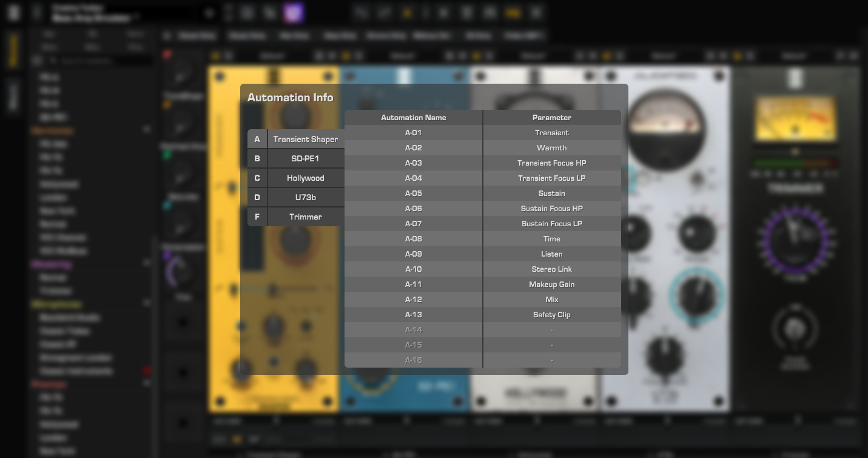This screenshot has width=868, height=458.
Task: Click the Automation Name column header
Action: [413, 117]
